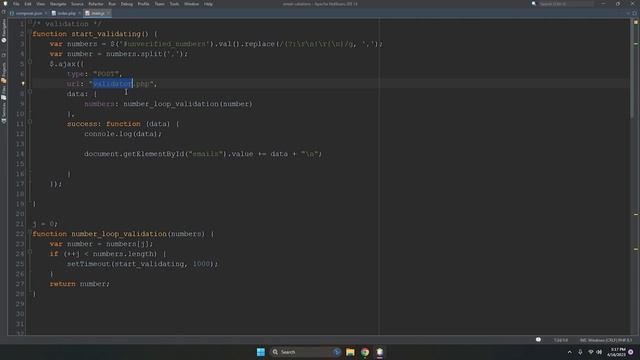This screenshot has height=360, width=640.
Task: Click the quick search field in title bar
Action: tap(566, 4)
